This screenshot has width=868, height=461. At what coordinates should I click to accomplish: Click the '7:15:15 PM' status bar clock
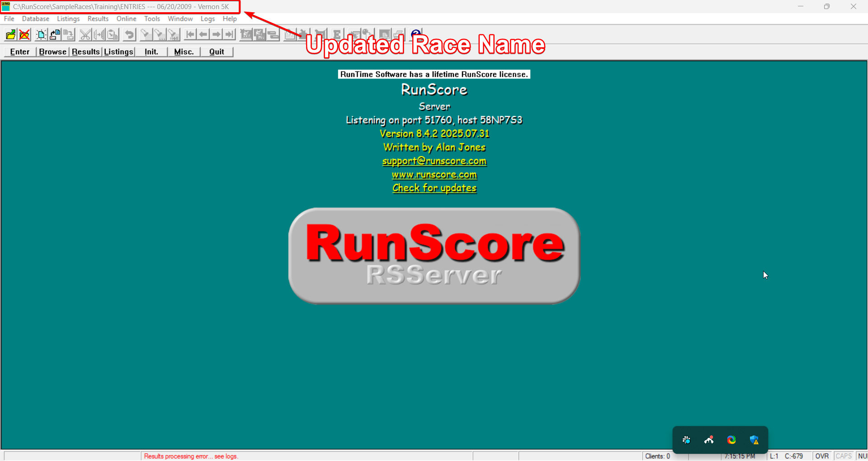(x=740, y=456)
